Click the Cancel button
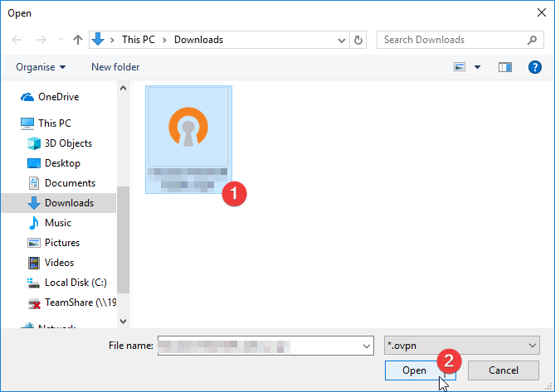This screenshot has width=555, height=392. 504,370
